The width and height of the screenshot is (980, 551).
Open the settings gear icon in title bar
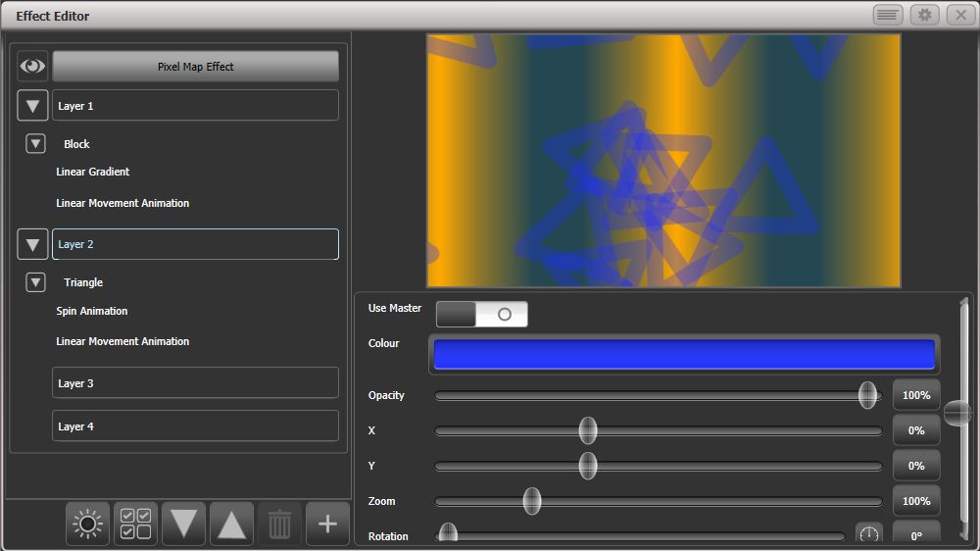(x=924, y=15)
